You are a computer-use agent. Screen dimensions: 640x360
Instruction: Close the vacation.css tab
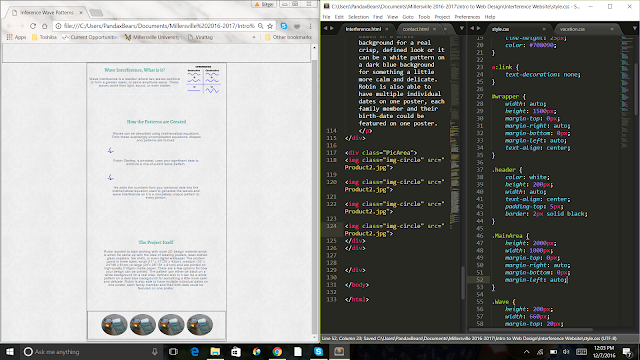tap(612, 29)
